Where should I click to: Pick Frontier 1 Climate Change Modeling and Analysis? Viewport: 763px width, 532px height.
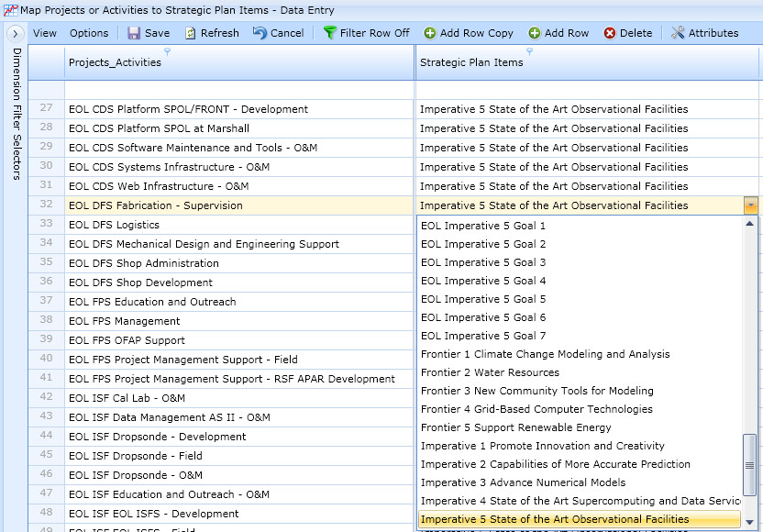(579, 354)
